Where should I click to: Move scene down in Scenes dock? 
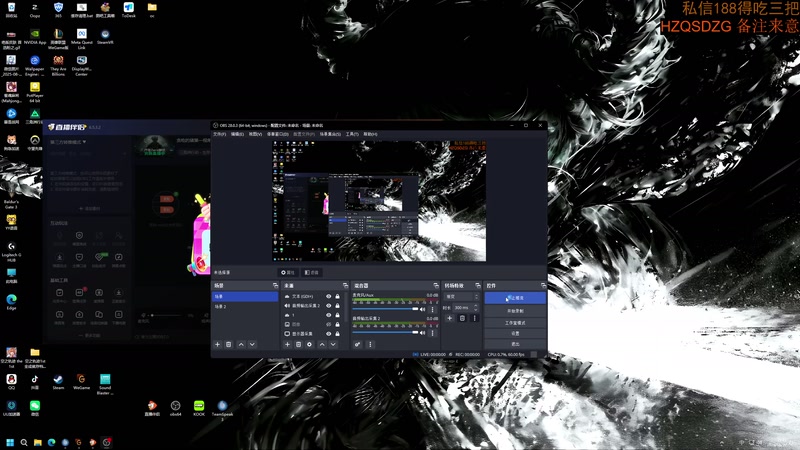tap(252, 344)
